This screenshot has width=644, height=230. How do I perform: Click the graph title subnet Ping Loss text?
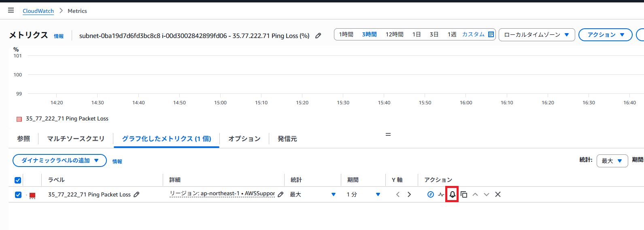pyautogui.click(x=194, y=36)
